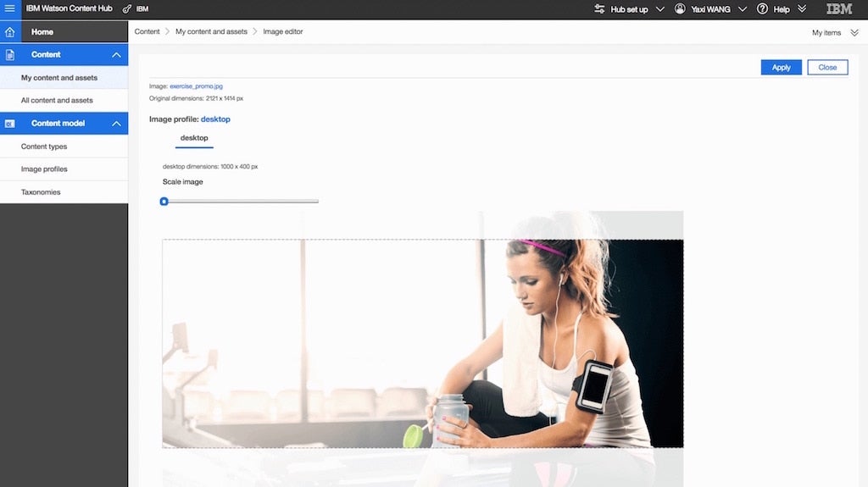Viewport: 868px width, 487px height.
Task: Click Content in the breadcrumb
Action: (x=147, y=31)
